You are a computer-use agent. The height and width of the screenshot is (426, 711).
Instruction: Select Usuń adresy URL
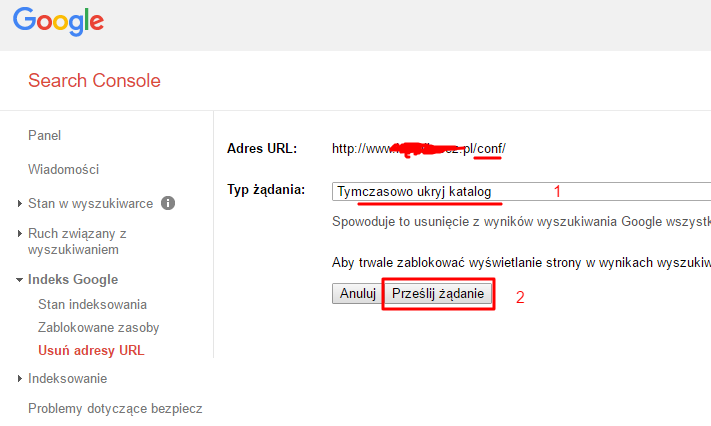[91, 351]
